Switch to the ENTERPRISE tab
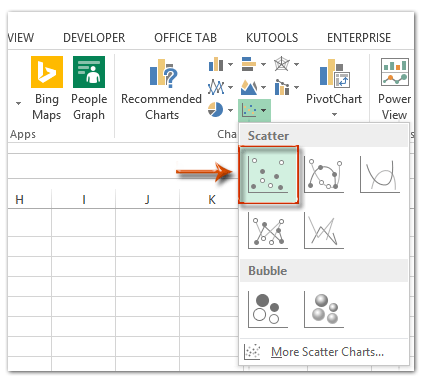 pyautogui.click(x=359, y=38)
